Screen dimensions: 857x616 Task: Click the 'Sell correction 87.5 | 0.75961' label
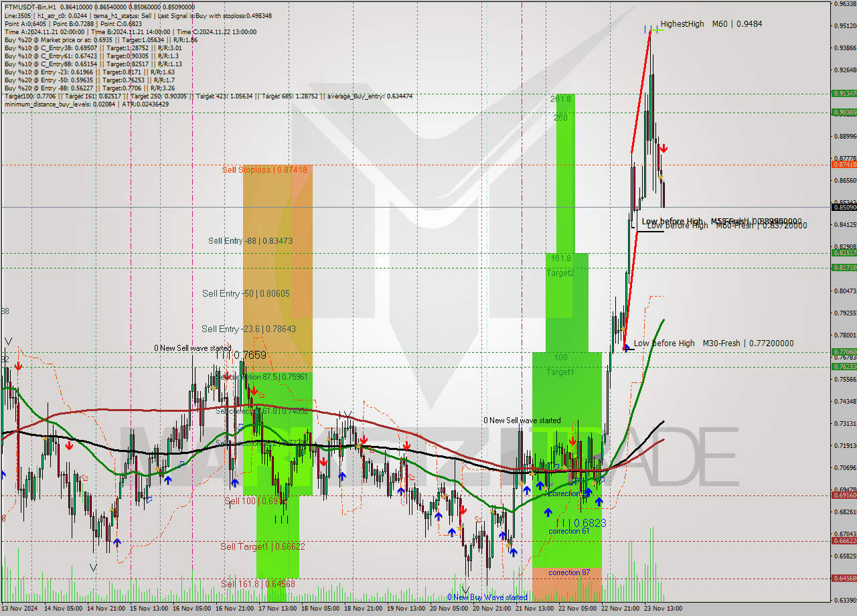click(x=263, y=377)
